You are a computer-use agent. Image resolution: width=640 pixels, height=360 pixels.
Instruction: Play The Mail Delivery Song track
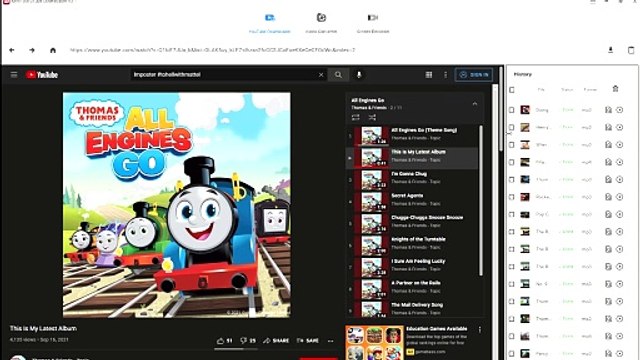click(x=412, y=309)
